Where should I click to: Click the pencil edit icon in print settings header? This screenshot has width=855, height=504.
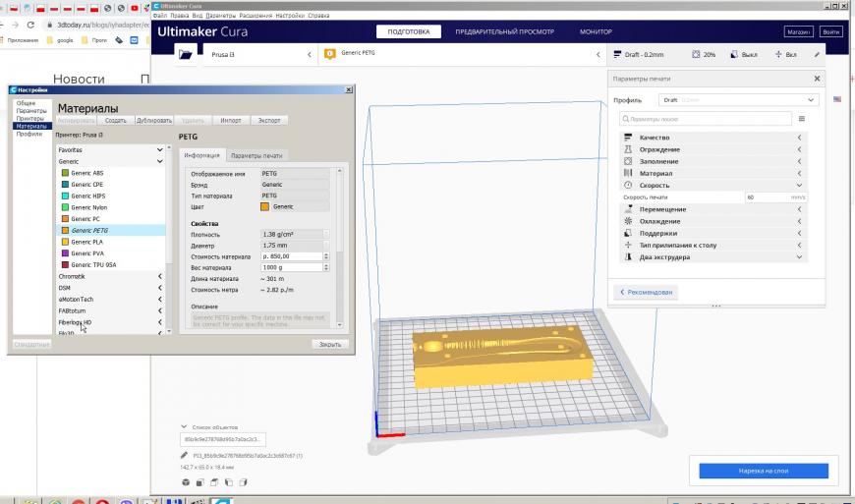pyautogui.click(x=817, y=54)
